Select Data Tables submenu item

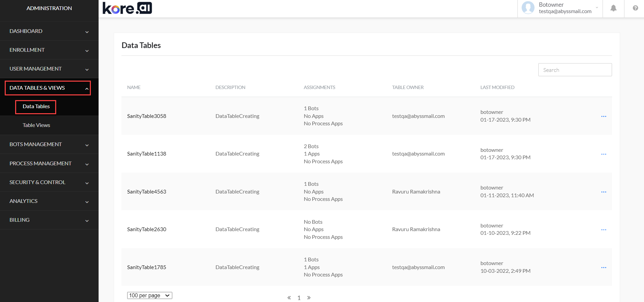(x=36, y=106)
